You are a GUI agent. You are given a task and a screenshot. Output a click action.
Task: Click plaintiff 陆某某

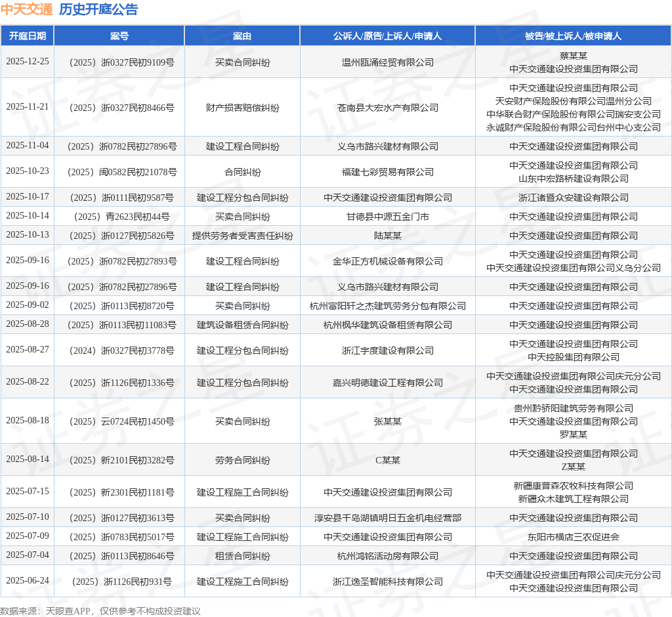pyautogui.click(x=387, y=236)
